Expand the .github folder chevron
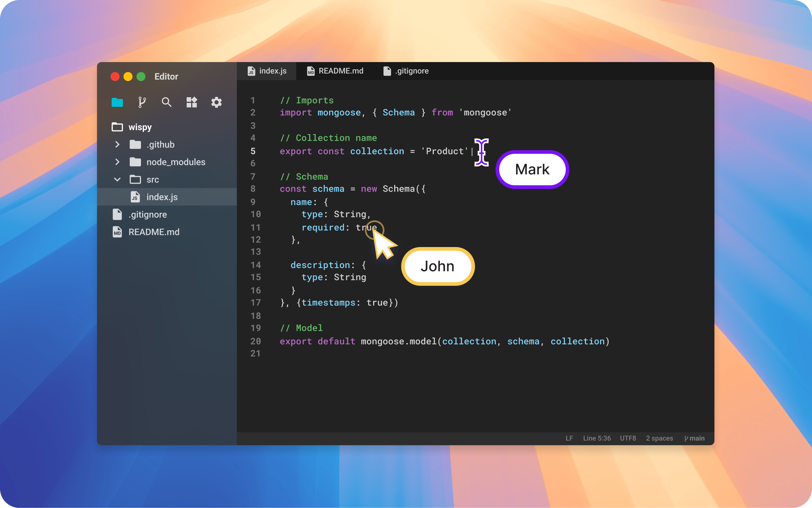This screenshot has width=812, height=508. tap(117, 144)
